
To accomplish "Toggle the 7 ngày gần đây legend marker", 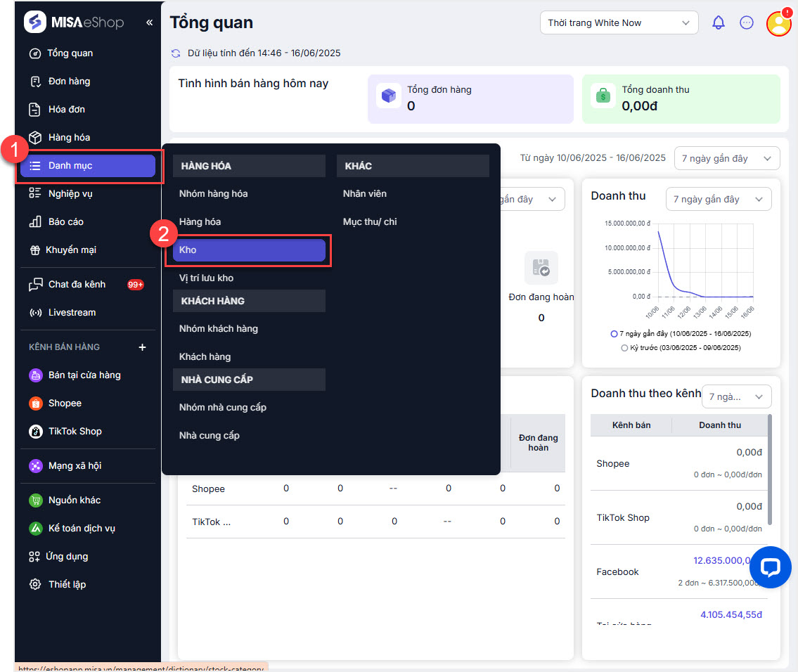I will tap(614, 334).
